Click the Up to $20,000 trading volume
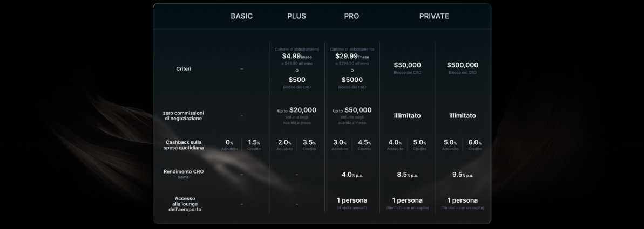 pos(296,110)
